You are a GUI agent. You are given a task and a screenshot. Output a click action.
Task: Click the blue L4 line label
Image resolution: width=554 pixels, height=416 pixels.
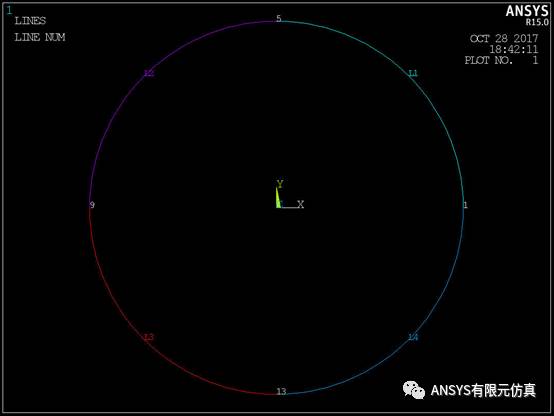coord(413,337)
